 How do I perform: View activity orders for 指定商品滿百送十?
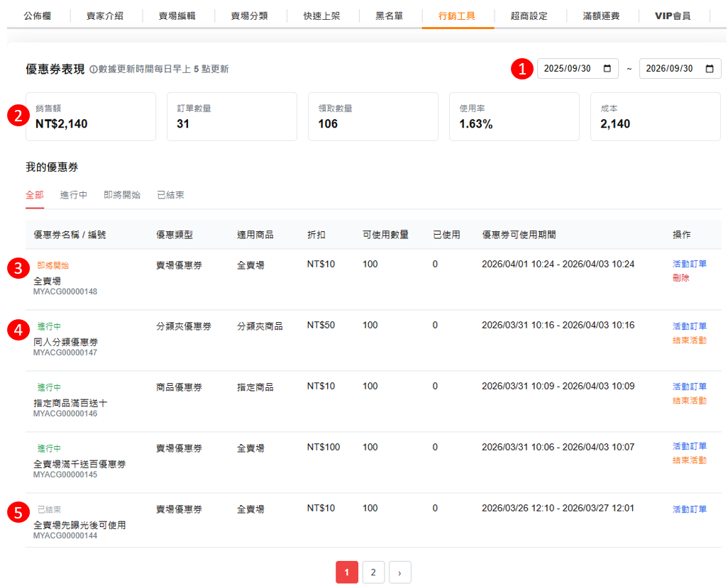pyautogui.click(x=689, y=387)
